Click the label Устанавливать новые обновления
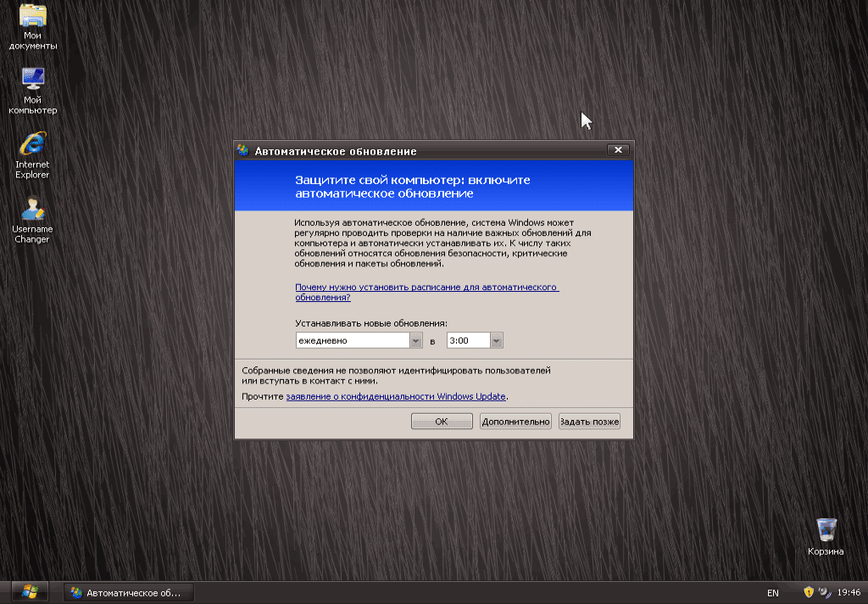 coord(371,323)
